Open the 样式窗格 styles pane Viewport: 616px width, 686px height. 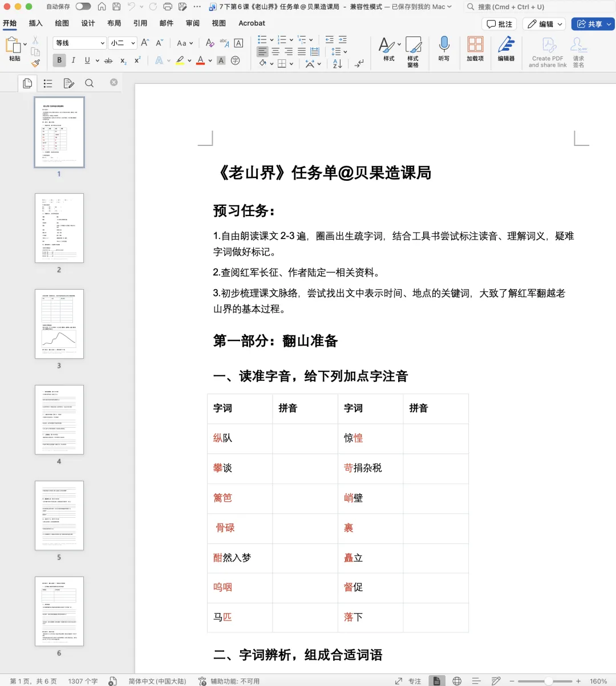(x=413, y=52)
